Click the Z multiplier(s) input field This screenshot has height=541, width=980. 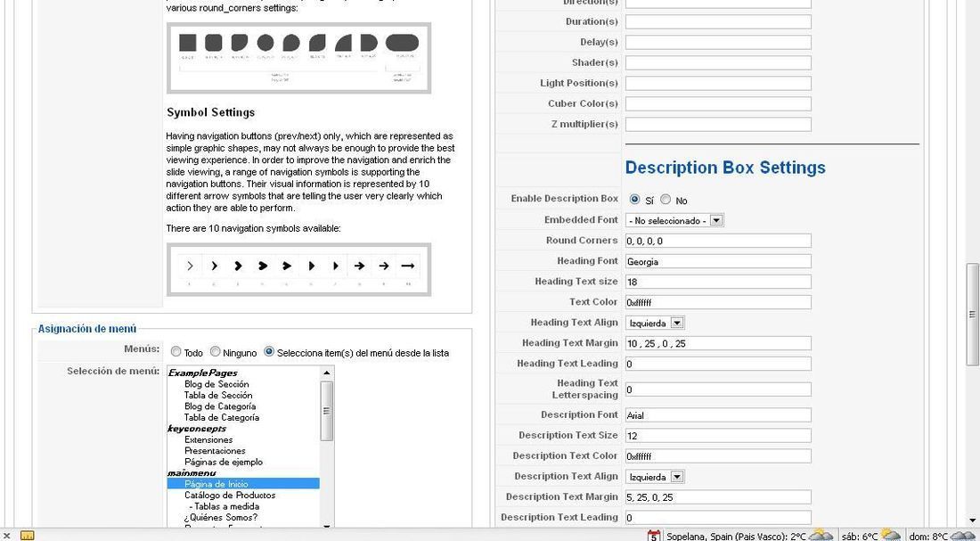(718, 125)
